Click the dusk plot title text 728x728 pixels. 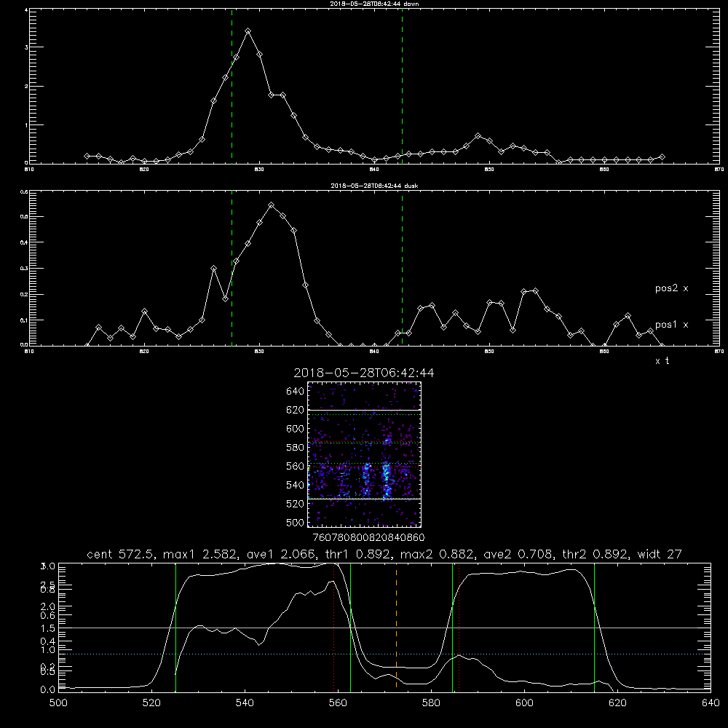374,186
